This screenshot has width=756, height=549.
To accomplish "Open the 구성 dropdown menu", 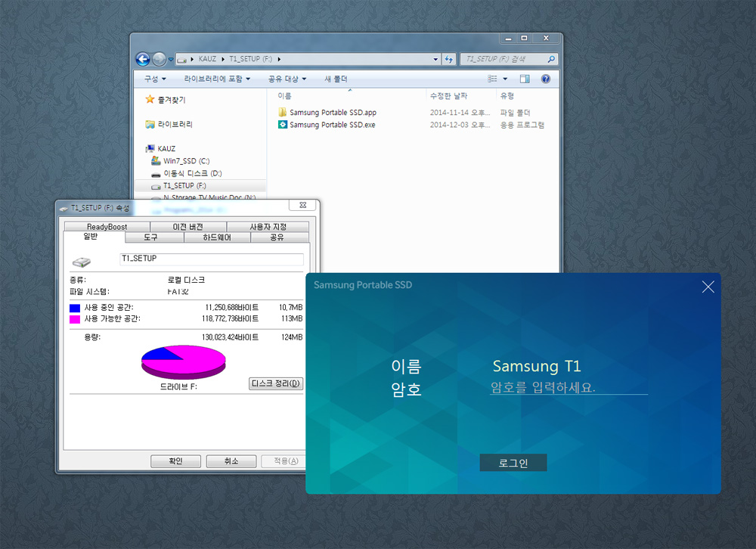I will pyautogui.click(x=155, y=79).
